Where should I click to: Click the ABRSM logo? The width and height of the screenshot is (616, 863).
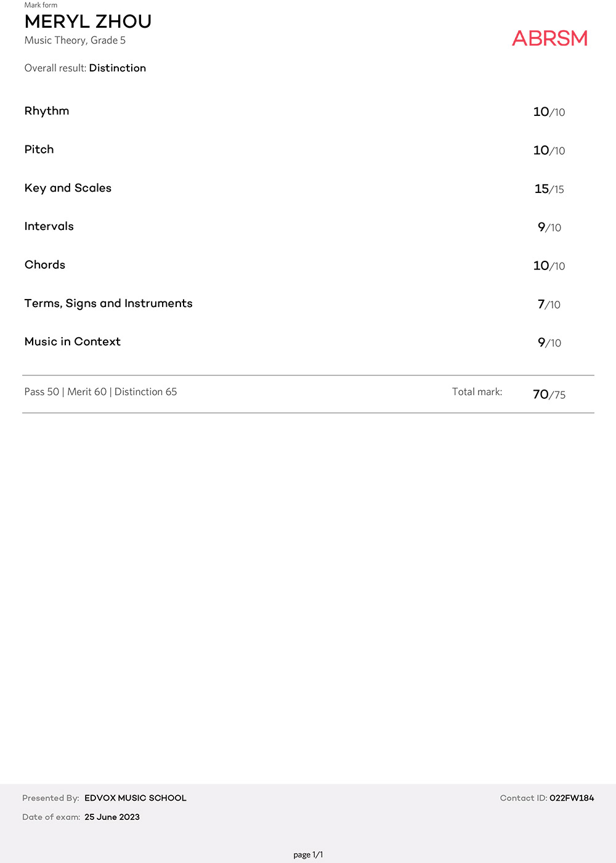tap(549, 38)
